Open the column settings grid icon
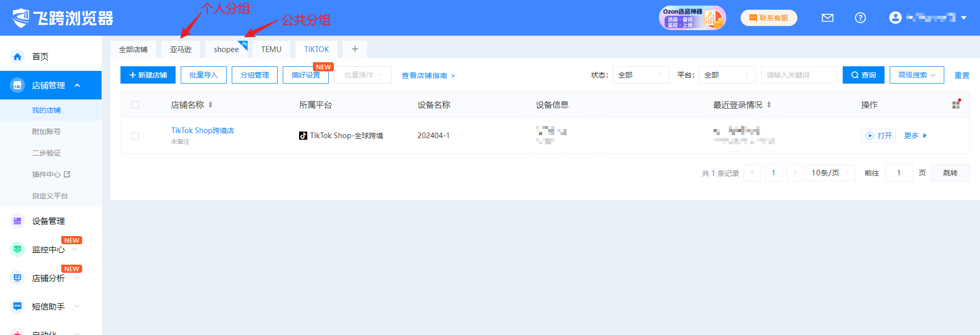The width and height of the screenshot is (980, 335). point(956,105)
